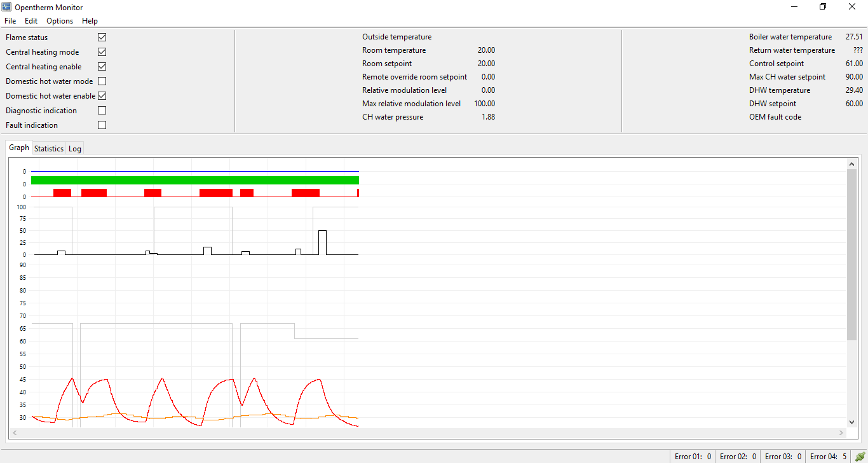Click the Relative modulation level label
Viewport: 868px width, 463px height.
pos(404,90)
